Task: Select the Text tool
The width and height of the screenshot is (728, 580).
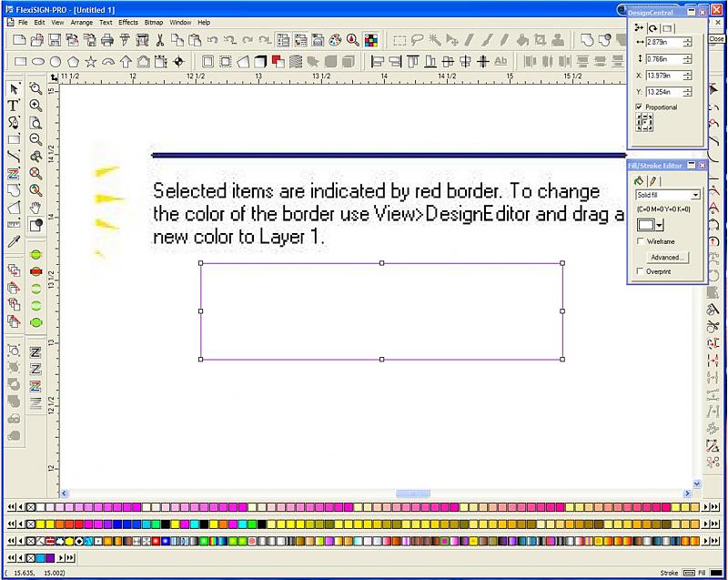Action: click(x=14, y=106)
